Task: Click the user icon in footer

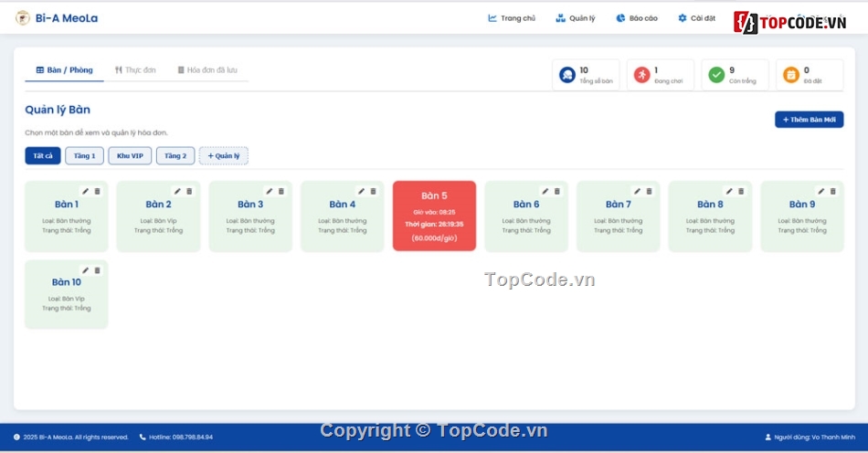Action: [767, 437]
